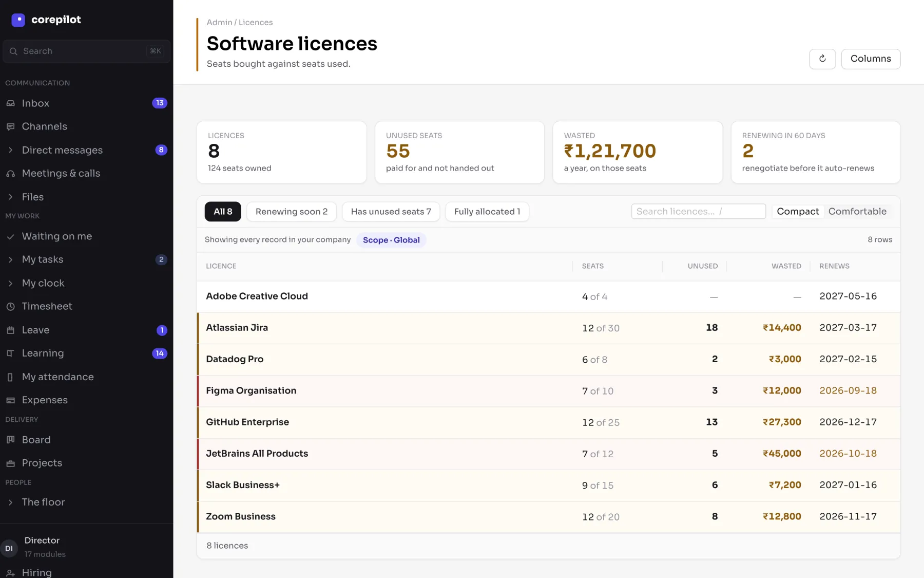Focus the sidebar Search field
The height and width of the screenshot is (578, 924).
[x=86, y=51]
